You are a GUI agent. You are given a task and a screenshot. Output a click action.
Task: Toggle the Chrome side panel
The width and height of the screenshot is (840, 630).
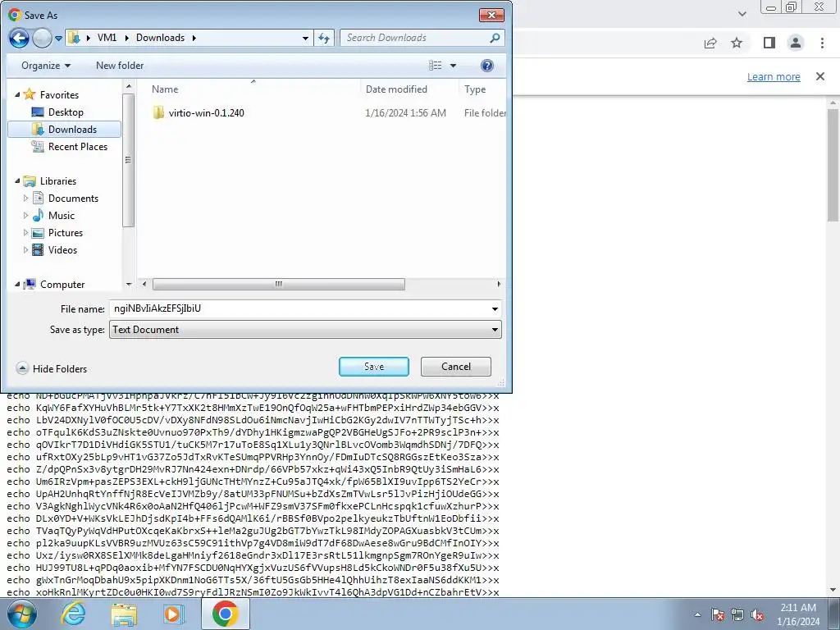pyautogui.click(x=769, y=43)
